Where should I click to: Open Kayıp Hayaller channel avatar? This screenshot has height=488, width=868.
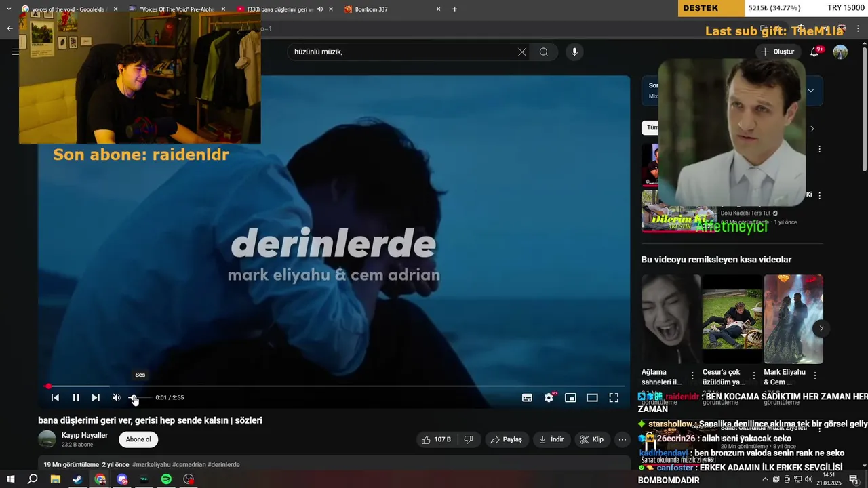click(47, 439)
